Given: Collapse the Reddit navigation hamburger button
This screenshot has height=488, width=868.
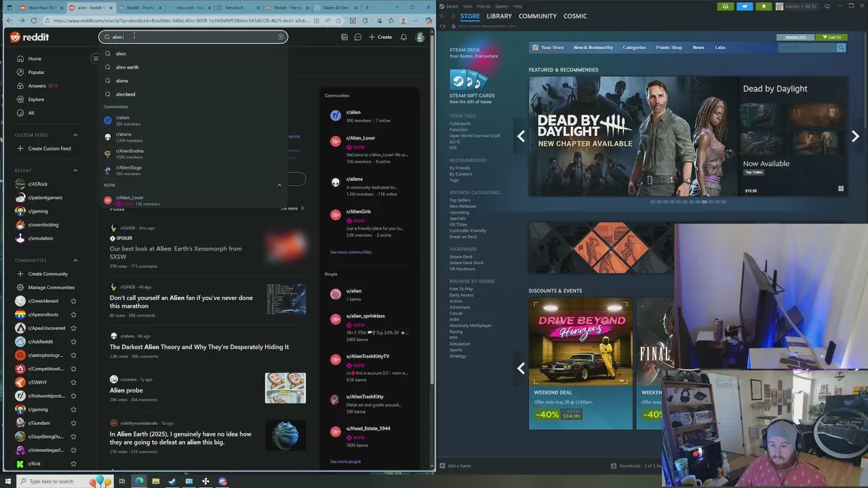Looking at the screenshot, I should pos(96,58).
